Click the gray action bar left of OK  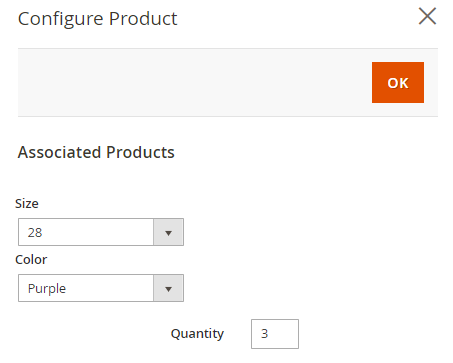tap(195, 82)
